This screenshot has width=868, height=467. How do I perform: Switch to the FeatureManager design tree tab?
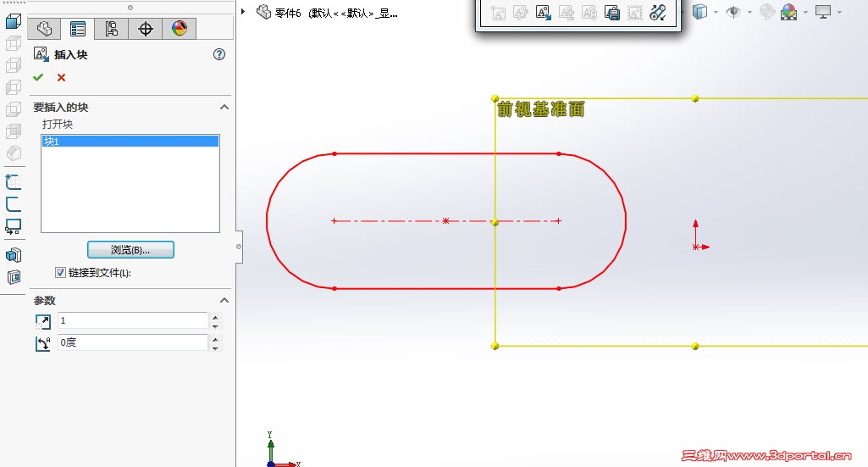[x=44, y=29]
